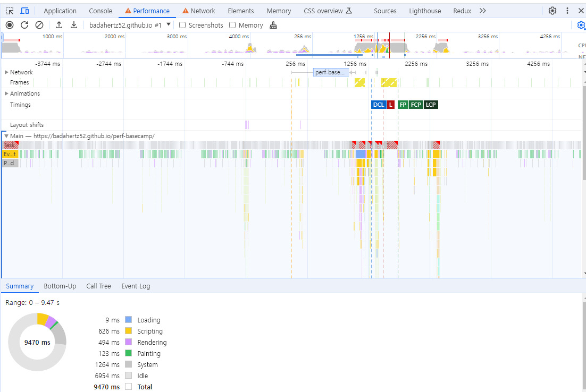Upload a saved profile
Screen dimensions: 586x392
(x=59, y=25)
